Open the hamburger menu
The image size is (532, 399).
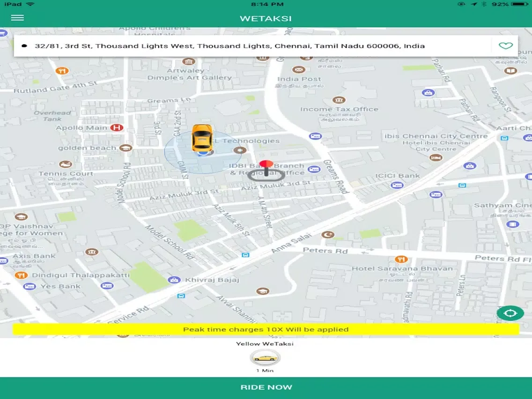(x=17, y=18)
